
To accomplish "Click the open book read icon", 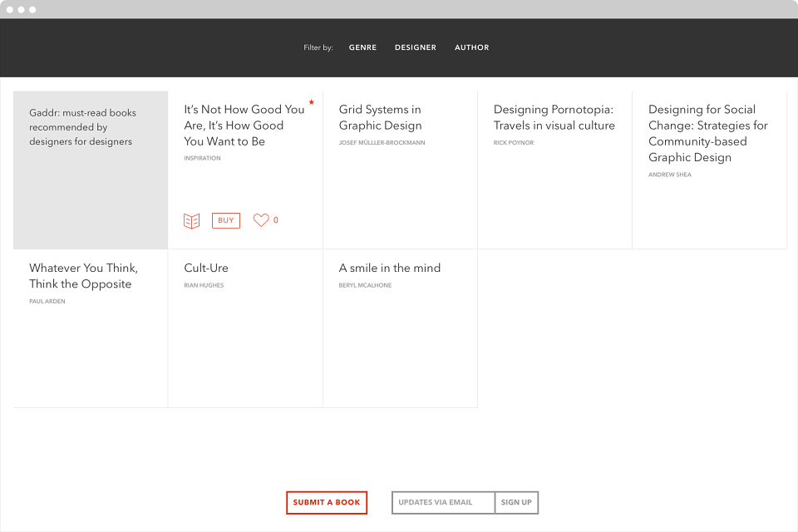I will tap(191, 221).
